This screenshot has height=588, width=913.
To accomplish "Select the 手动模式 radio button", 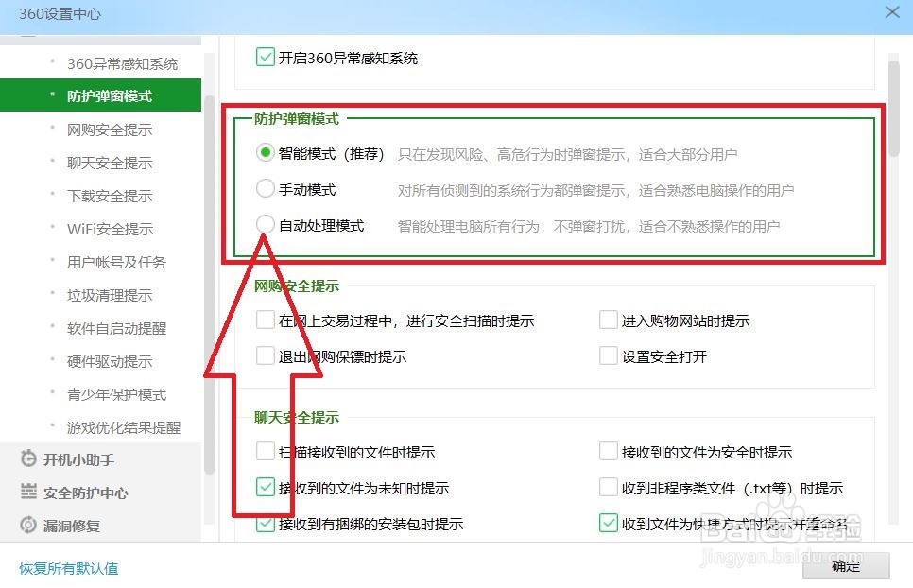I will (265, 188).
